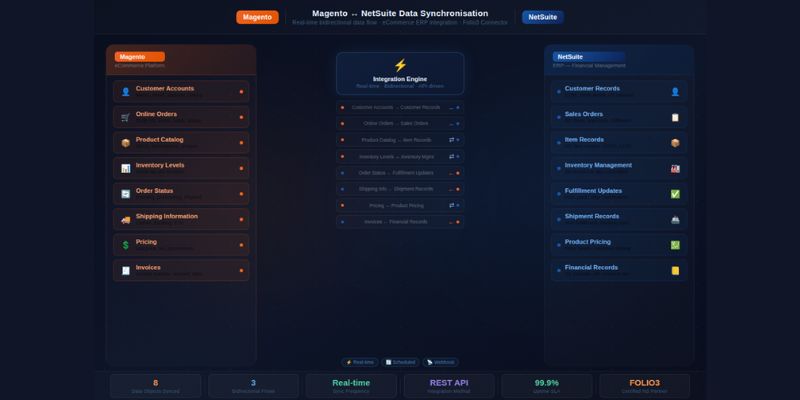Click the bar chart icon beside Inventory Levels
This screenshot has height=400, width=800.
126,168
